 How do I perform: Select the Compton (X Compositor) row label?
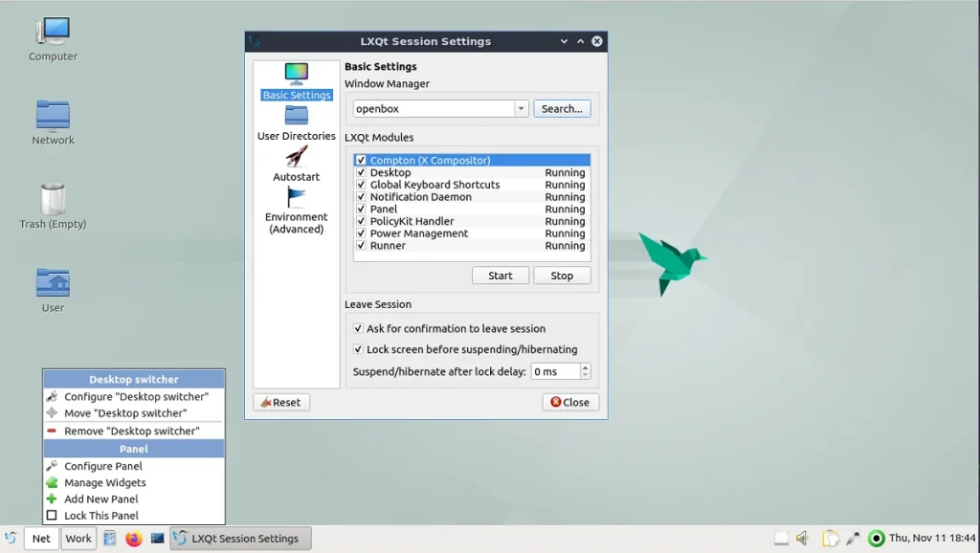[430, 160]
